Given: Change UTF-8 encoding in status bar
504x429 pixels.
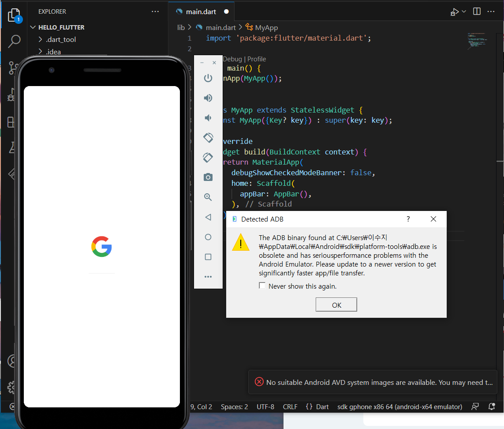Looking at the screenshot, I should [265, 407].
